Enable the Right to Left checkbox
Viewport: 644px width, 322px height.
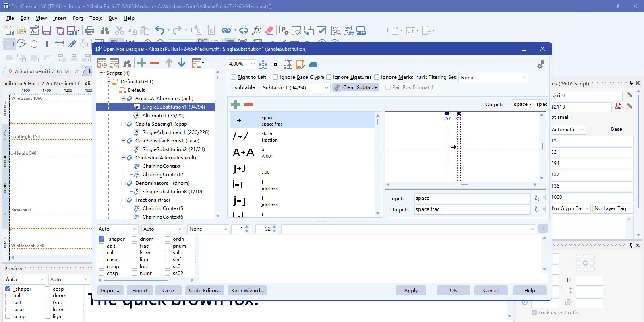point(233,77)
